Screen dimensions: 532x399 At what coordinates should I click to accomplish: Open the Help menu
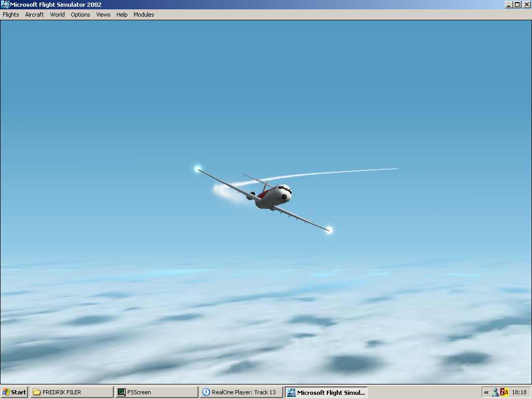click(x=122, y=15)
